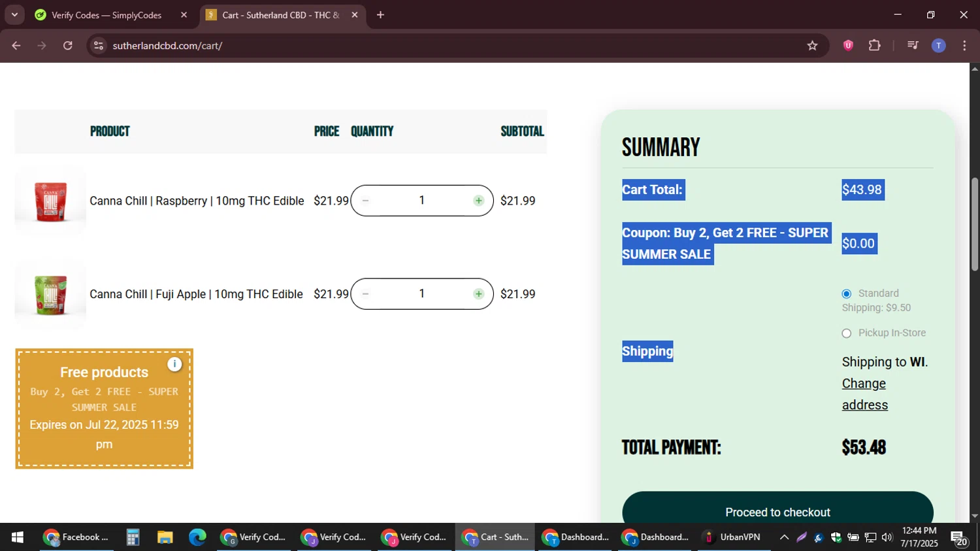980x551 pixels.
Task: Open the media control icon in toolbar
Action: (913, 46)
